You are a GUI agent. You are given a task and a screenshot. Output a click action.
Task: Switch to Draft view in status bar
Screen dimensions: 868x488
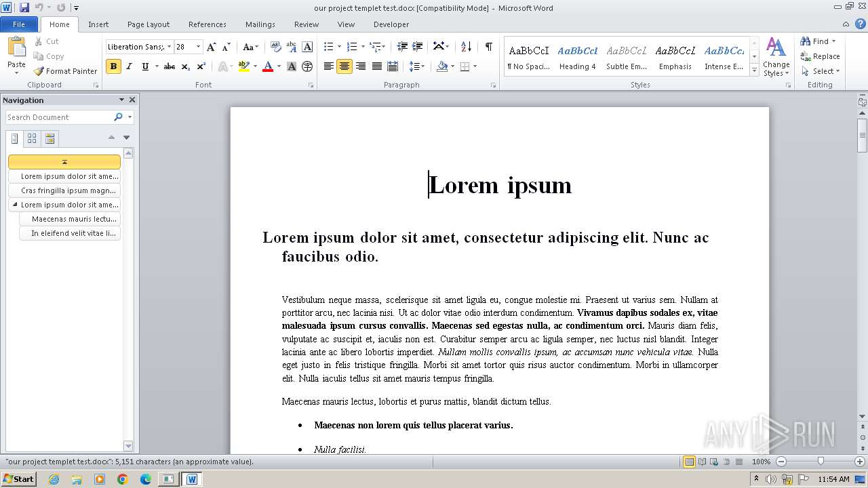tap(738, 462)
